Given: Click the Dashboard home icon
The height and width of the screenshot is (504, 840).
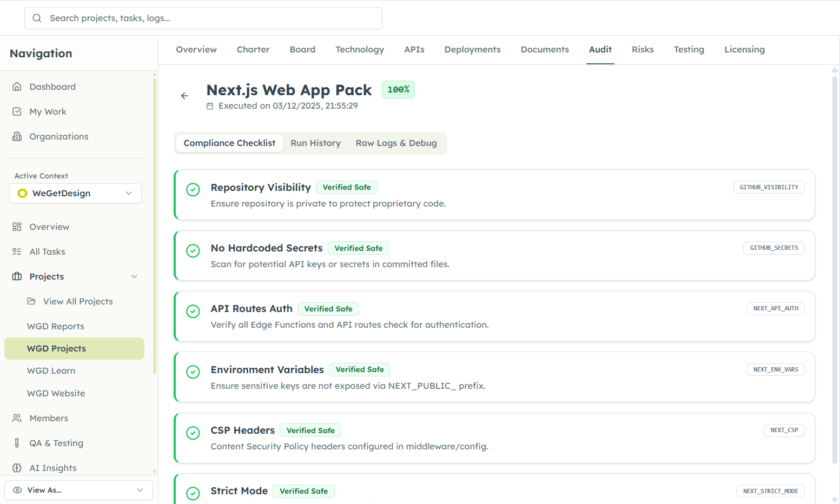Looking at the screenshot, I should [17, 87].
